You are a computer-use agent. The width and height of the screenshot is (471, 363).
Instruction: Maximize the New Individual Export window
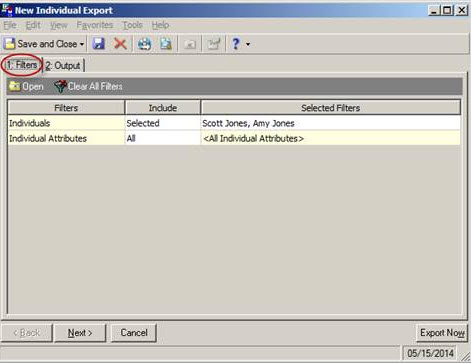pos(447,10)
